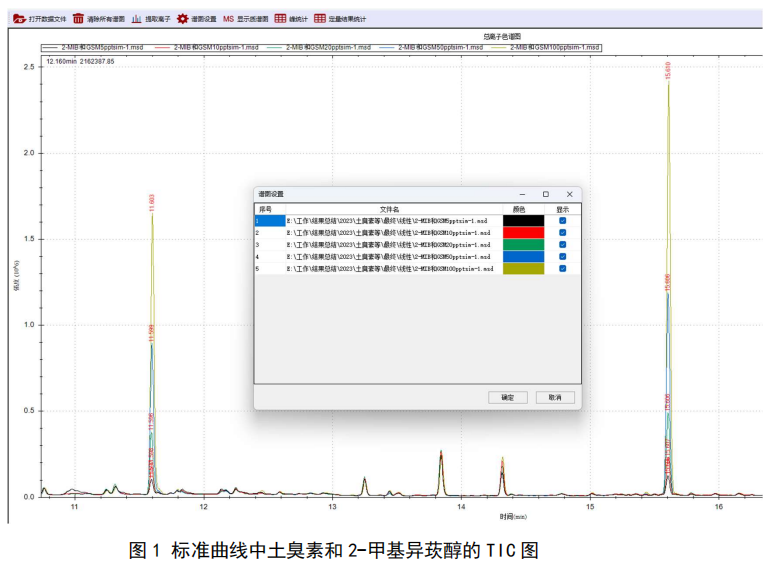Click the red color swatch in row 2
Viewport: 767px width, 565px height.
(523, 232)
